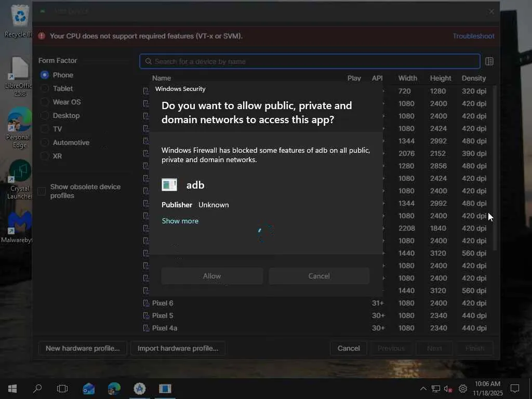The height and width of the screenshot is (399, 532).
Task: Open the Recycle Bin desktop icon
Action: coord(19,21)
